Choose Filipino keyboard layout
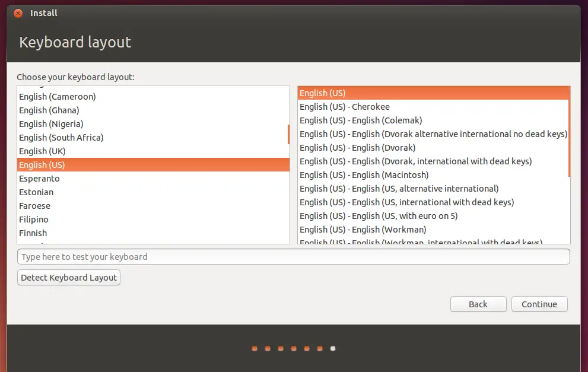The height and width of the screenshot is (372, 588). pos(153,220)
